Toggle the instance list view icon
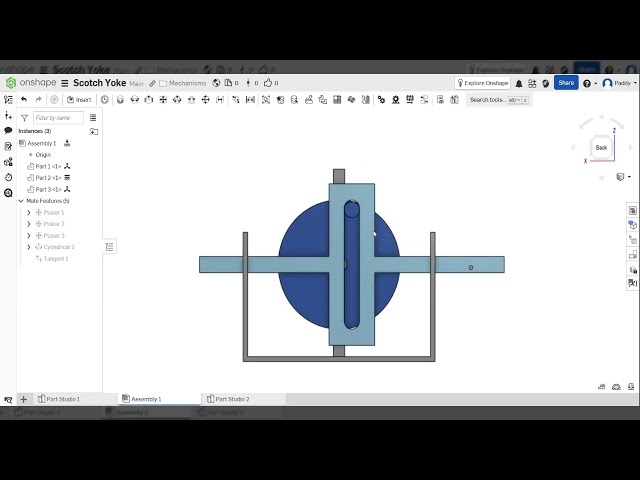Image resolution: width=640 pixels, height=480 pixels. coord(93,118)
